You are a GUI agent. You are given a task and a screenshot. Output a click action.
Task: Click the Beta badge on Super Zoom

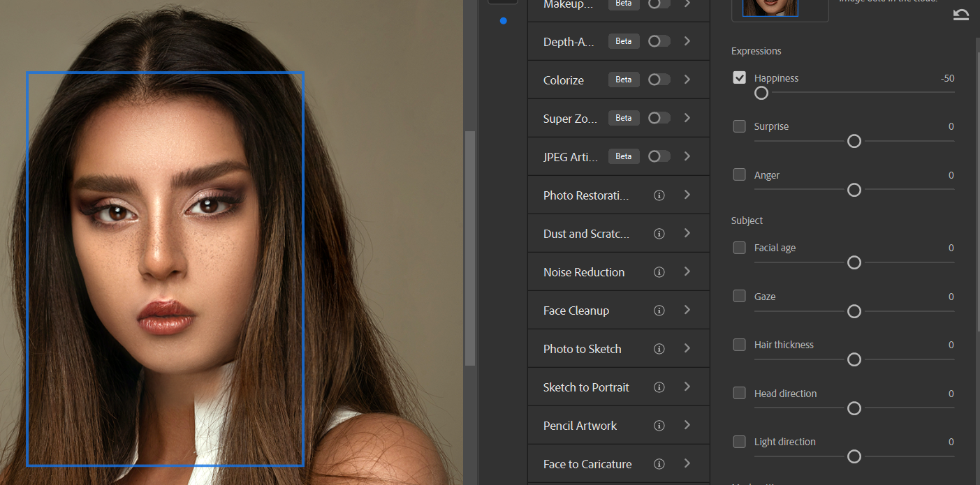pyautogui.click(x=623, y=118)
